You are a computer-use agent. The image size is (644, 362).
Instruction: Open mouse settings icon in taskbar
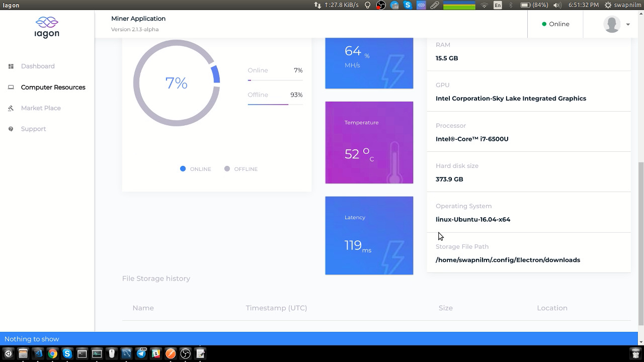point(112,353)
